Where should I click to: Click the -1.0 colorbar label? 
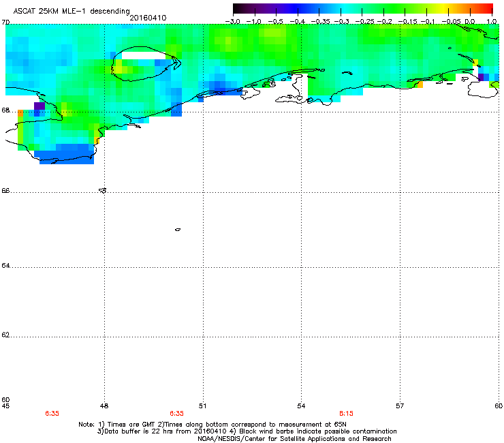tap(254, 22)
